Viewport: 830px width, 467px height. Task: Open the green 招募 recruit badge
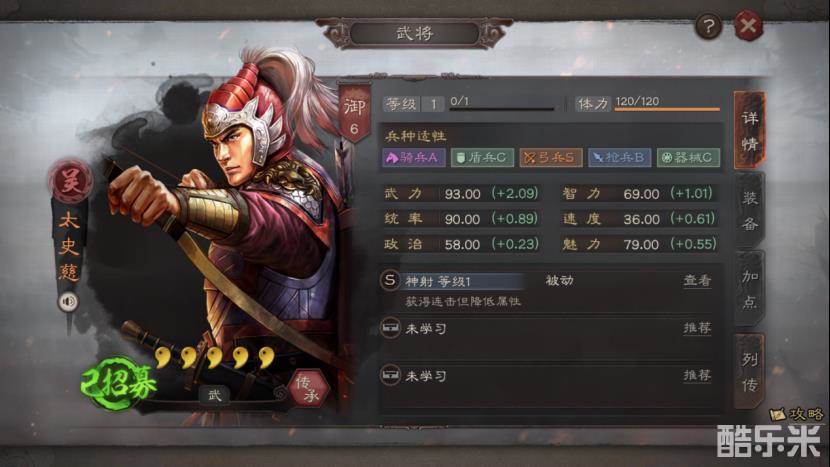point(119,384)
